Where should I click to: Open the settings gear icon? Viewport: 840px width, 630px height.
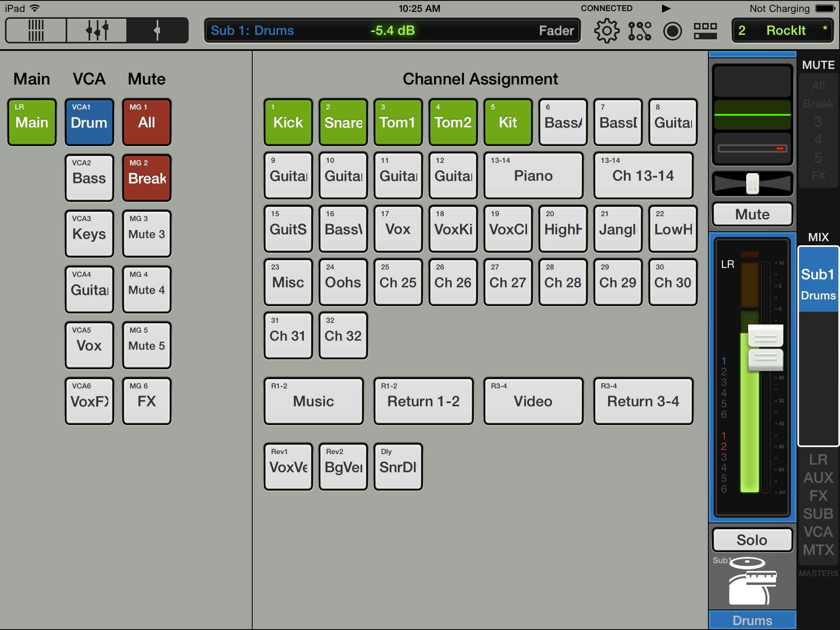point(607,31)
